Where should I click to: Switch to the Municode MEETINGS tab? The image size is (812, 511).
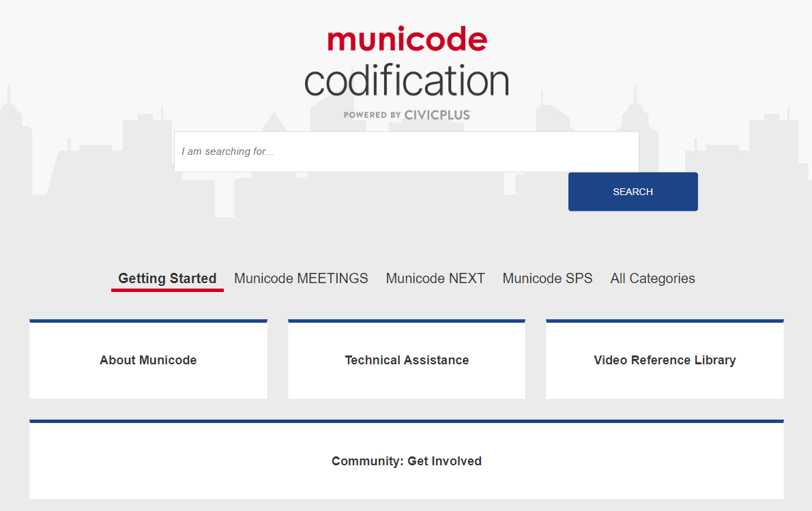coord(301,278)
